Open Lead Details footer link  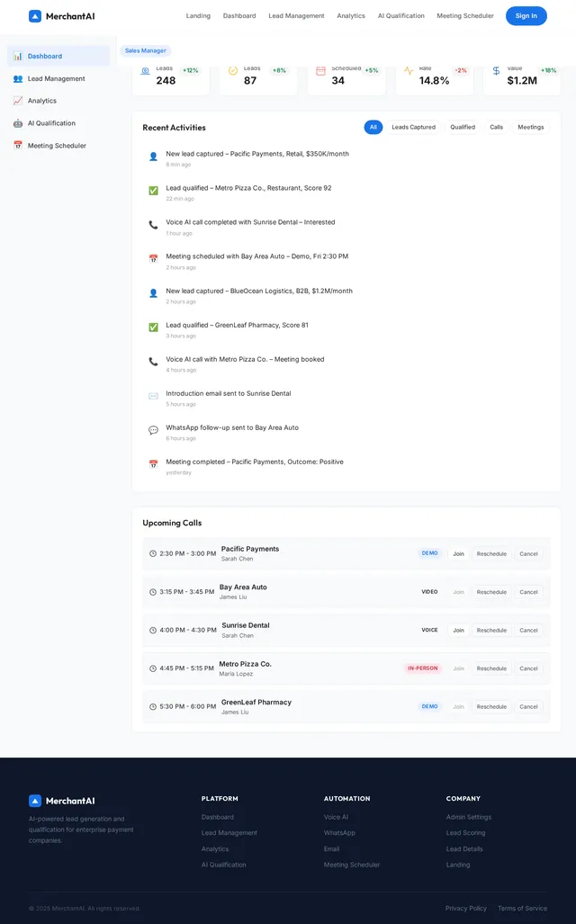464,849
